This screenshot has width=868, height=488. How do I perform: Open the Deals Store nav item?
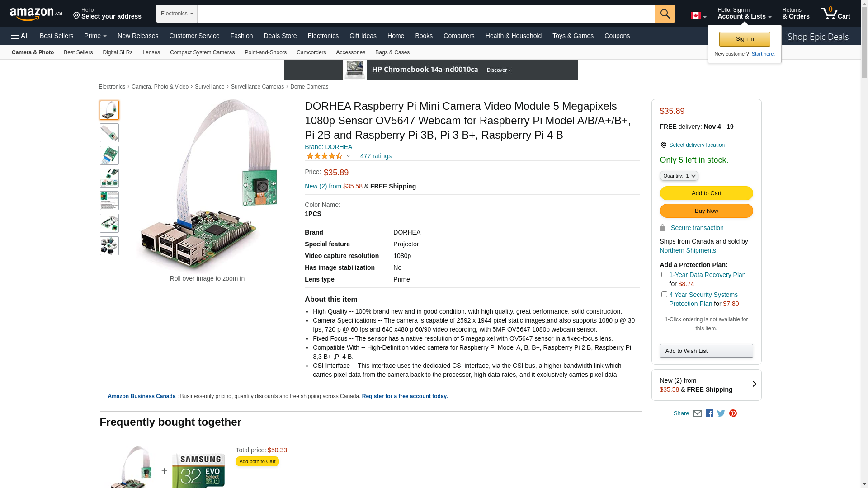pyautogui.click(x=280, y=36)
